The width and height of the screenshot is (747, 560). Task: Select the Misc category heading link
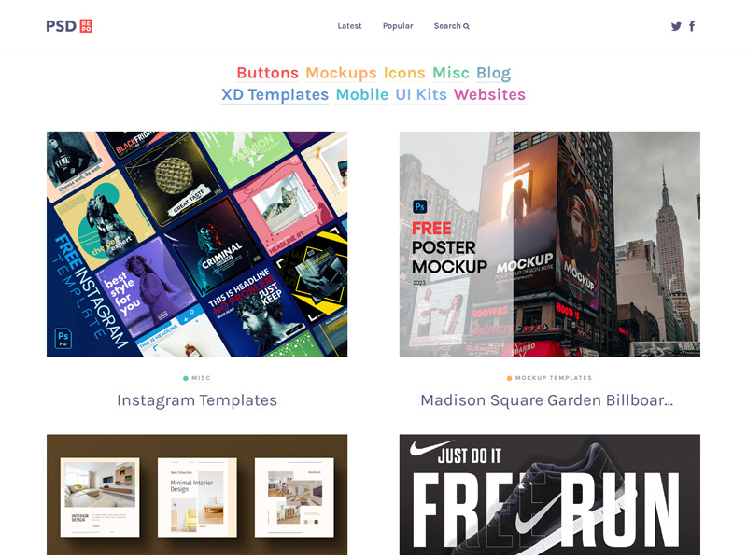tap(451, 73)
